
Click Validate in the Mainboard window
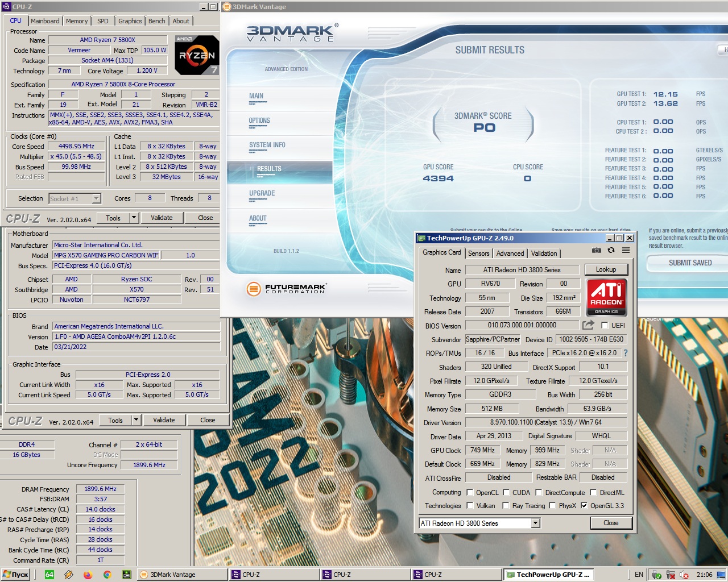coord(164,420)
